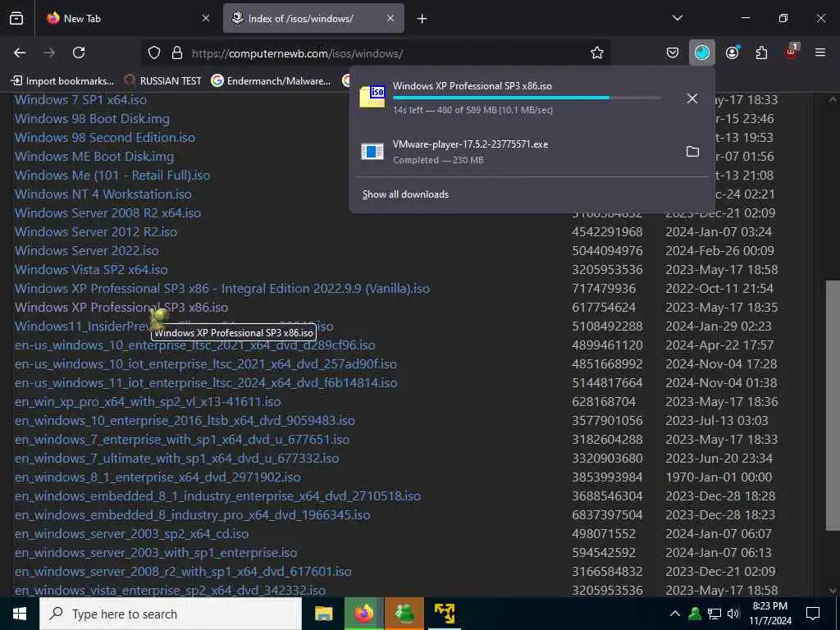Click Firefox taskbar icon
The height and width of the screenshot is (630, 840).
364,614
